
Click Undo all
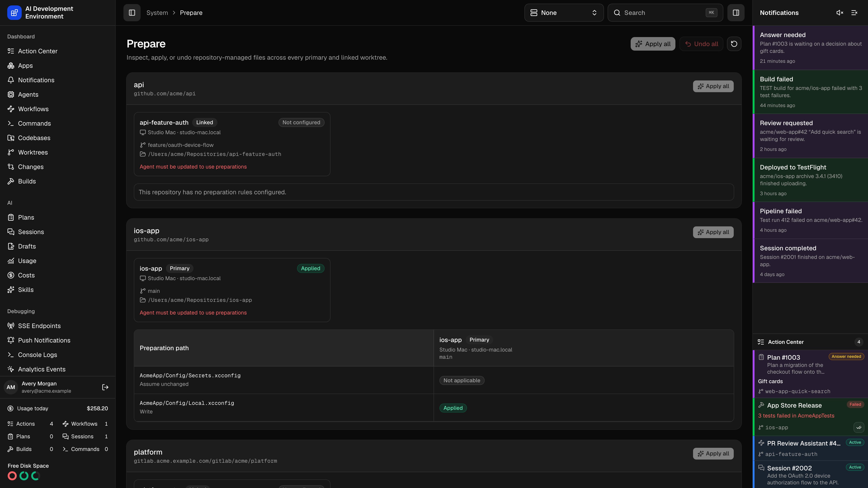point(701,44)
